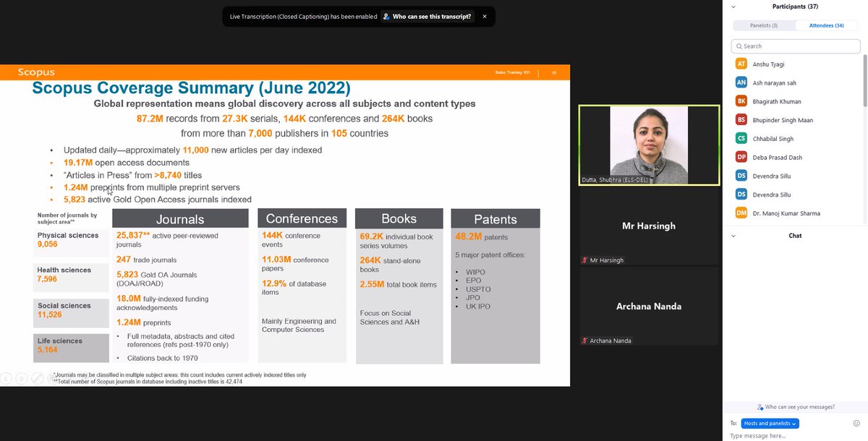Click the 'Participants (37)' panel title

coord(795,7)
